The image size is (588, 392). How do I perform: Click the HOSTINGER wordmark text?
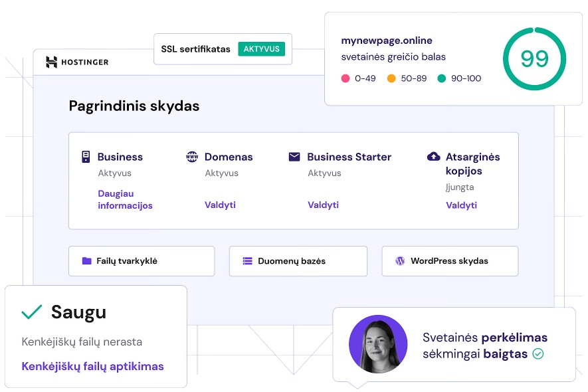pyautogui.click(x=85, y=62)
